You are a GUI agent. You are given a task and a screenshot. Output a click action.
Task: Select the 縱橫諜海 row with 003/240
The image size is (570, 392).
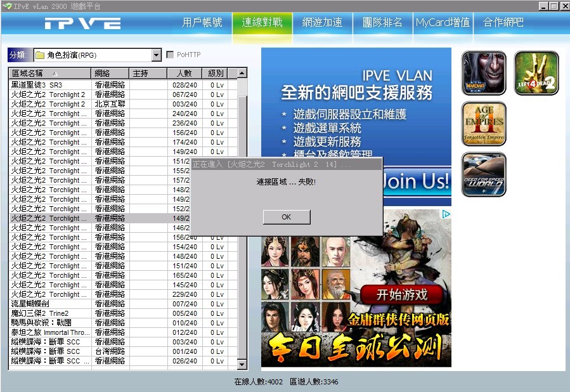click(123, 342)
